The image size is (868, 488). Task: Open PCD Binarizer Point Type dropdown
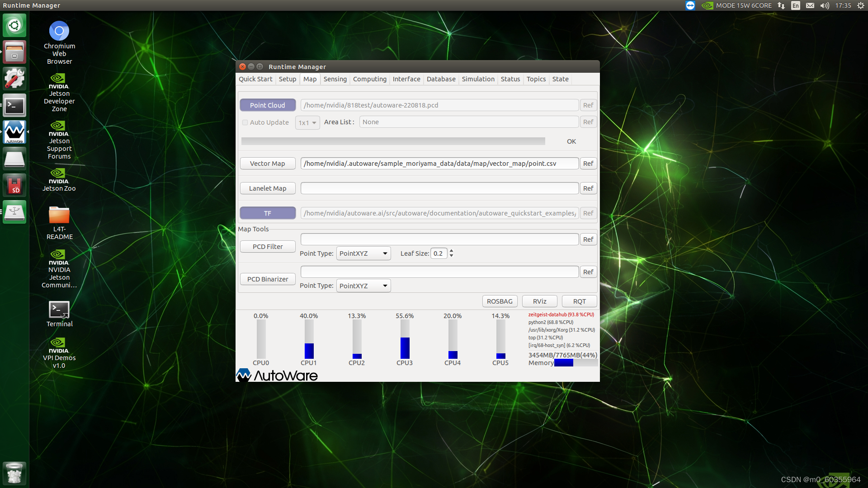363,286
